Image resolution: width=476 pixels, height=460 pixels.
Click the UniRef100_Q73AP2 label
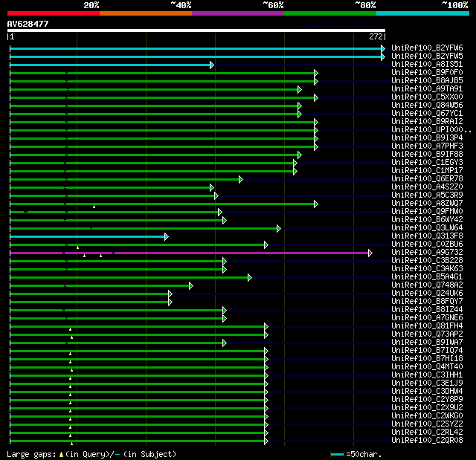(x=427, y=334)
